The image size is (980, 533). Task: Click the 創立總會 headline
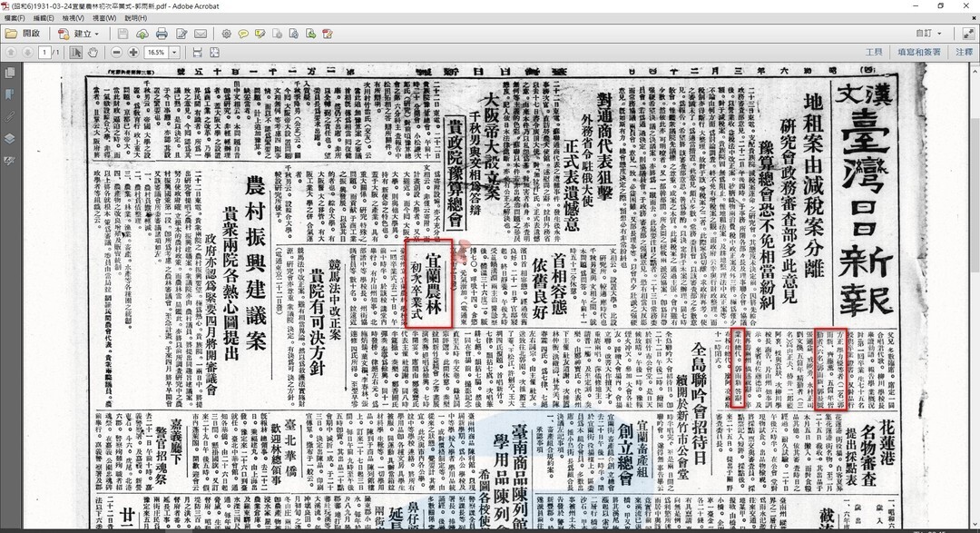tap(626, 455)
